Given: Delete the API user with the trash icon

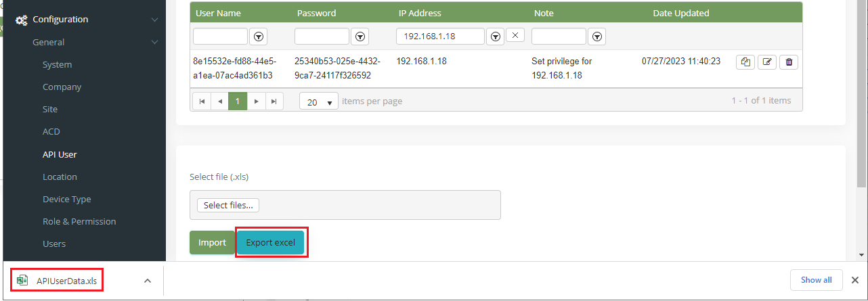Looking at the screenshot, I should [789, 62].
